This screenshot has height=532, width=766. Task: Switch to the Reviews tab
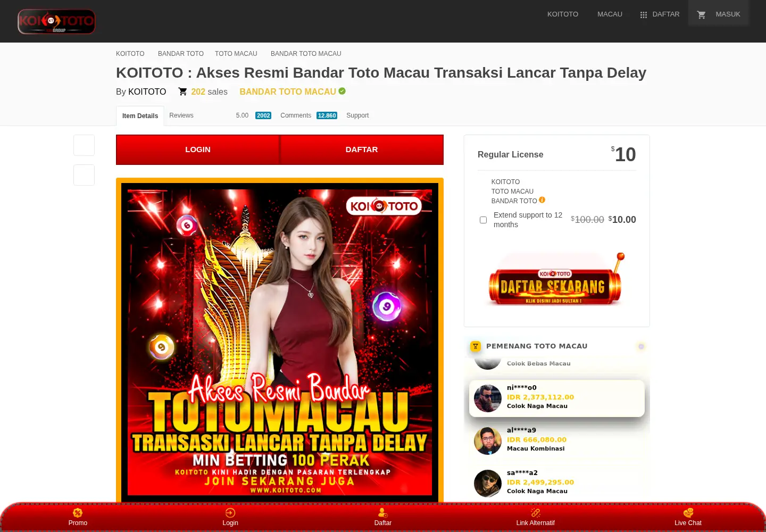[181, 115]
